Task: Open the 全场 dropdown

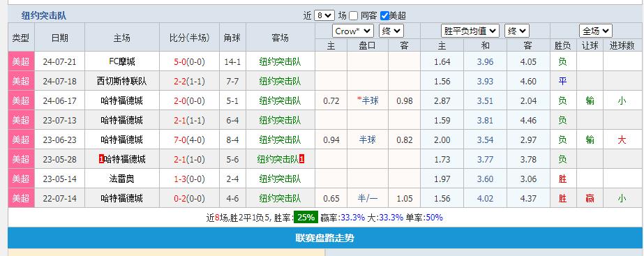Action: pyautogui.click(x=596, y=31)
